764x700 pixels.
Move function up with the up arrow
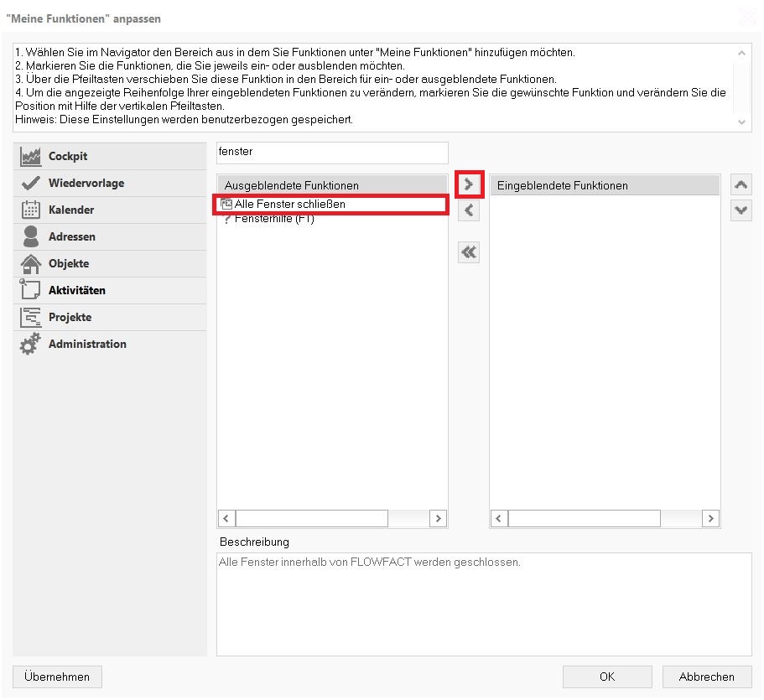tap(741, 185)
